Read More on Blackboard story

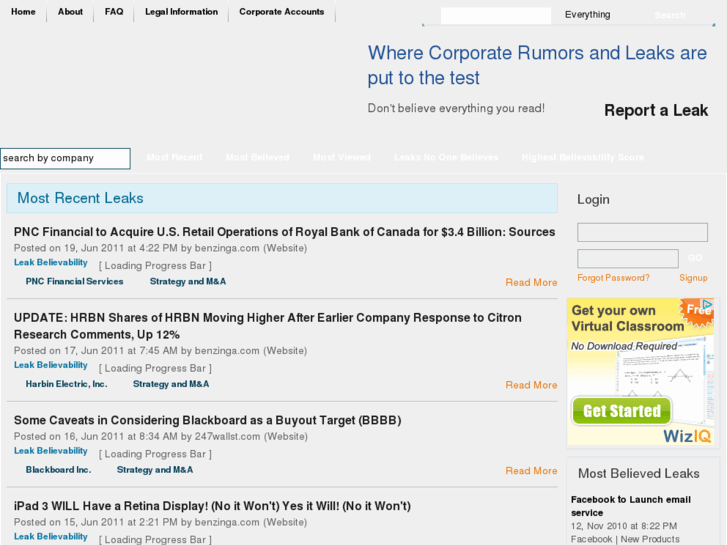pos(531,471)
